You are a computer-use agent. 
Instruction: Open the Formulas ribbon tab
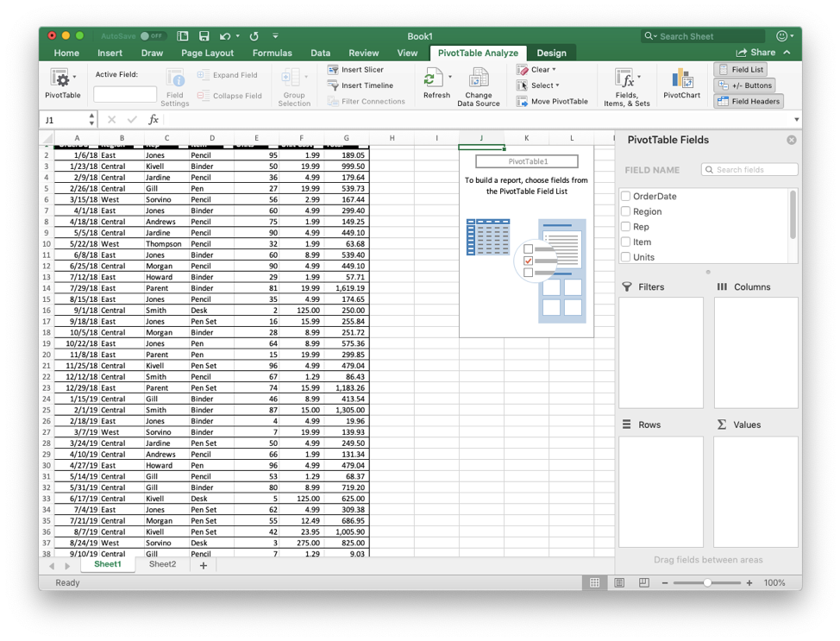[x=272, y=52]
